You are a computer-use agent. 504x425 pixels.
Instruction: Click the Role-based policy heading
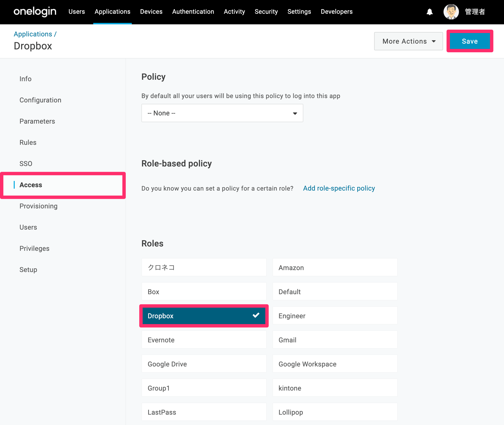[177, 163]
